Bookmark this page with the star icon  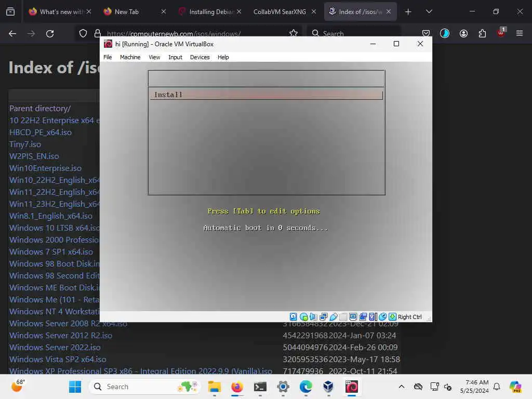294,33
